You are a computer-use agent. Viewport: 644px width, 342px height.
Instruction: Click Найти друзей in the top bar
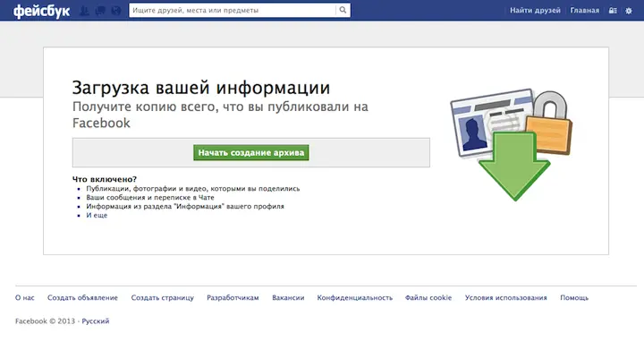[535, 11]
